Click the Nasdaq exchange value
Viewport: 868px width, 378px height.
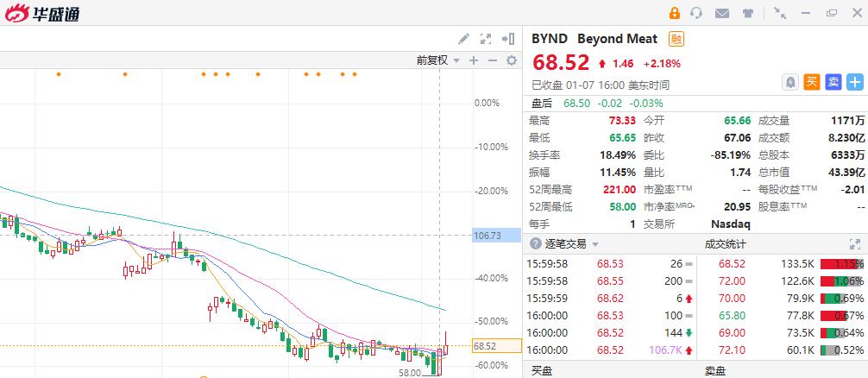731,224
